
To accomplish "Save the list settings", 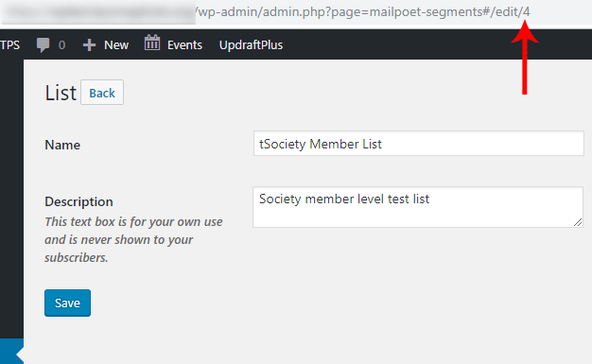I will (67, 303).
